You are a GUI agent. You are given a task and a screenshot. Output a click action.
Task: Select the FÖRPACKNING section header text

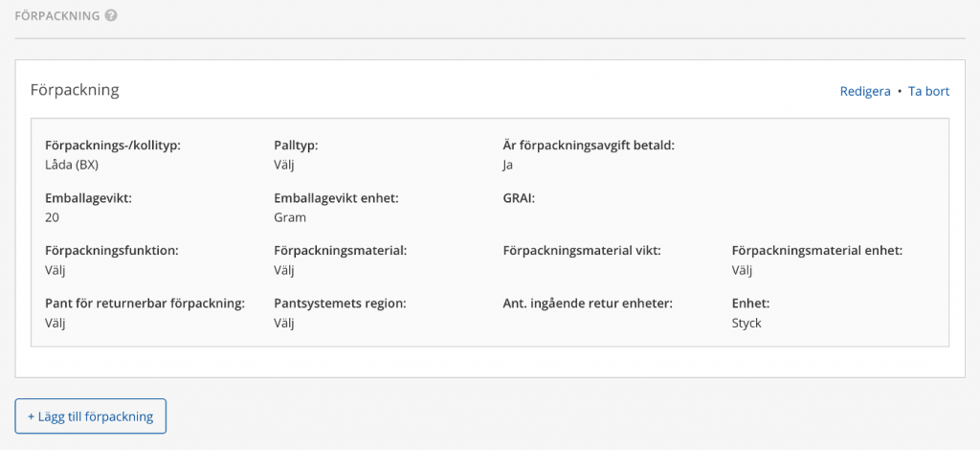coord(56,16)
